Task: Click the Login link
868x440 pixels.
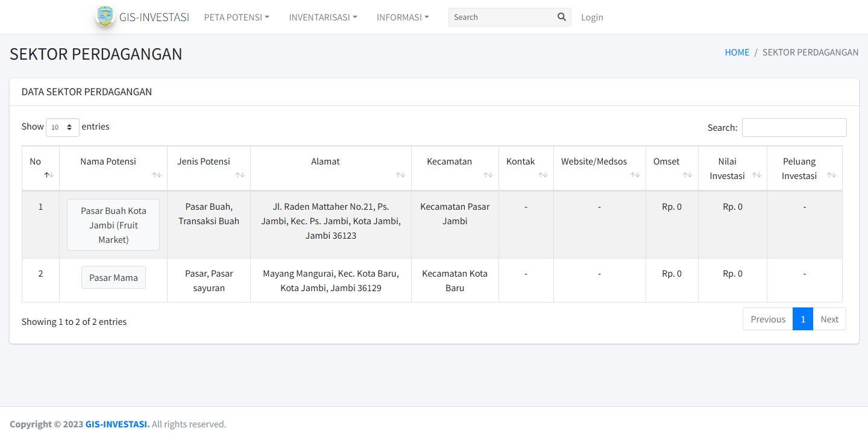Action: [x=592, y=17]
